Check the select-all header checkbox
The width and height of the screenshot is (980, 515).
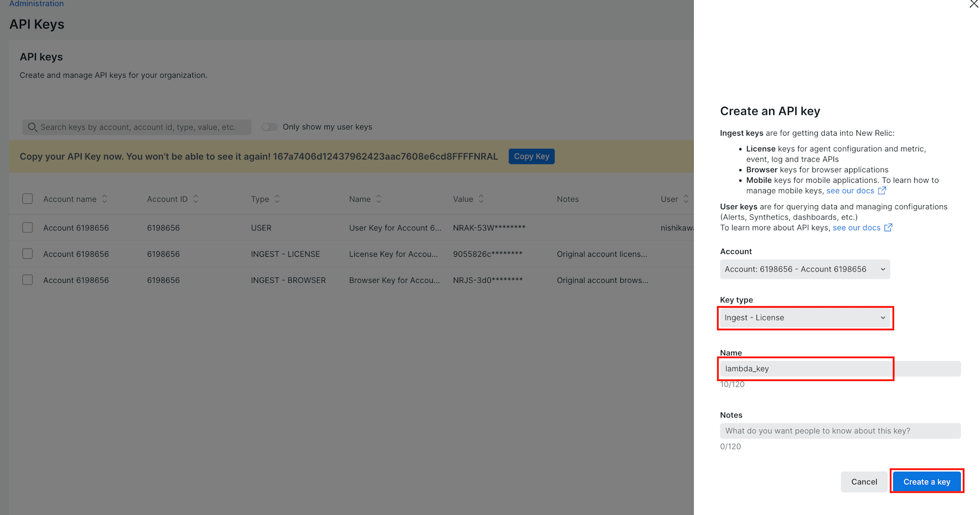pyautogui.click(x=27, y=198)
